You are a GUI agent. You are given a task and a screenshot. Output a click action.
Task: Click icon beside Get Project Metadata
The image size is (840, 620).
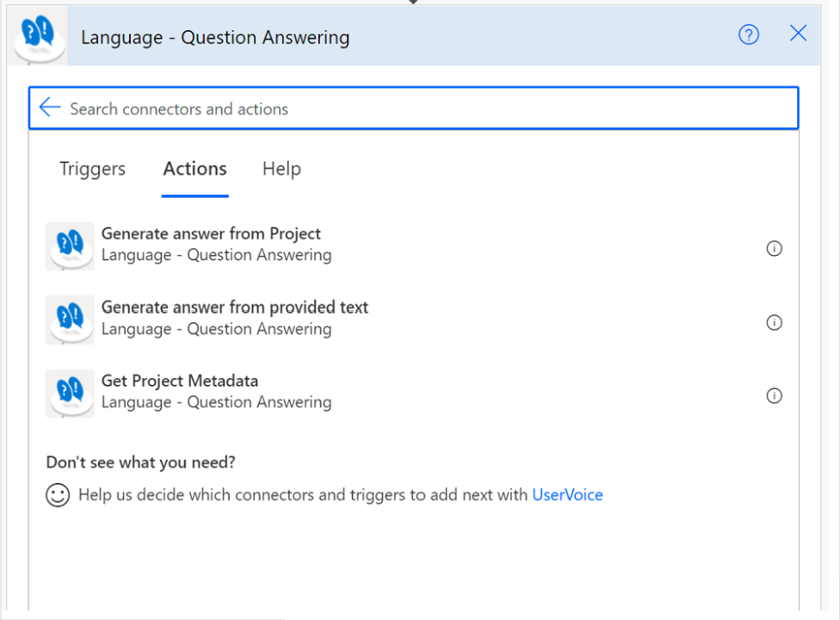(70, 393)
